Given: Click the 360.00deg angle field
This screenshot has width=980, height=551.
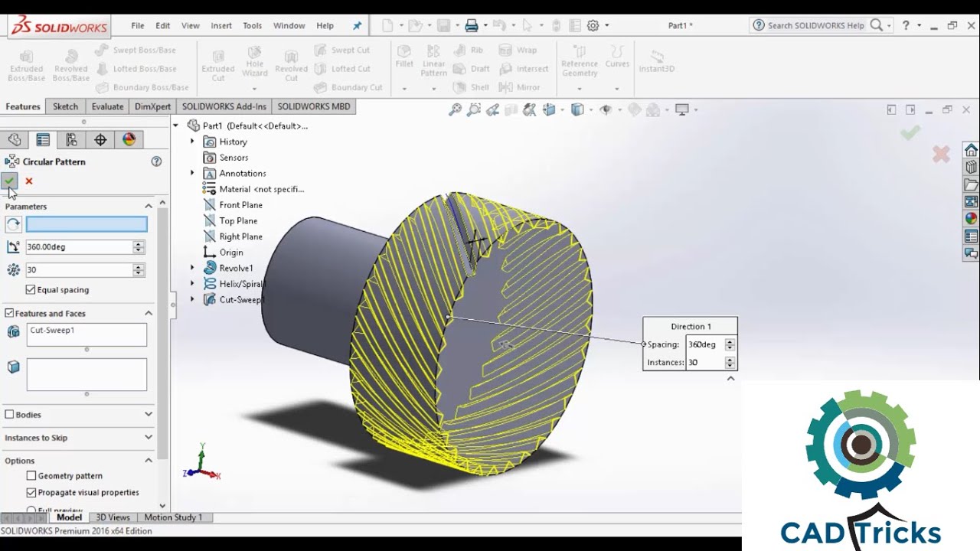Looking at the screenshot, I should click(80, 247).
